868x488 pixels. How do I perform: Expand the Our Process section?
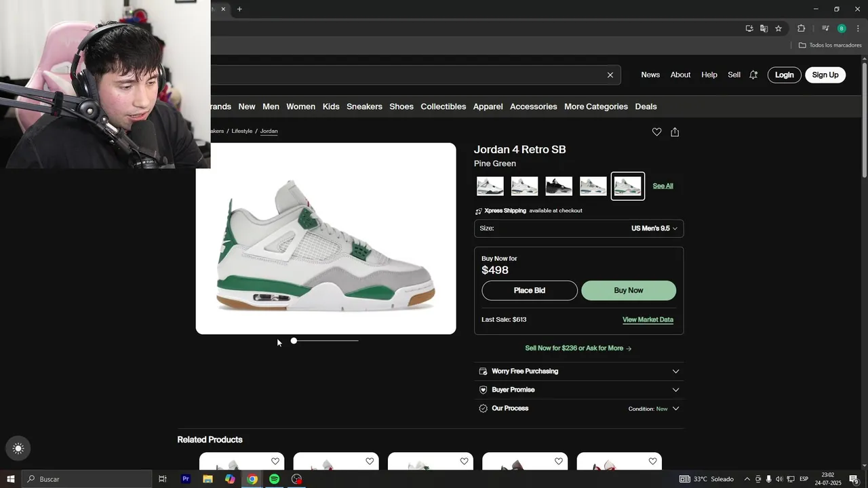pos(578,409)
